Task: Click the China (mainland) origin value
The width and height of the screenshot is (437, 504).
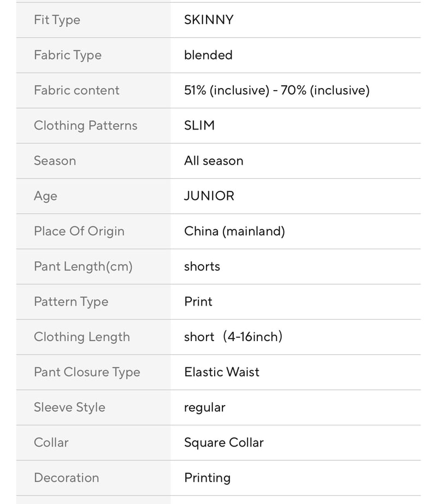Action: coord(234,231)
